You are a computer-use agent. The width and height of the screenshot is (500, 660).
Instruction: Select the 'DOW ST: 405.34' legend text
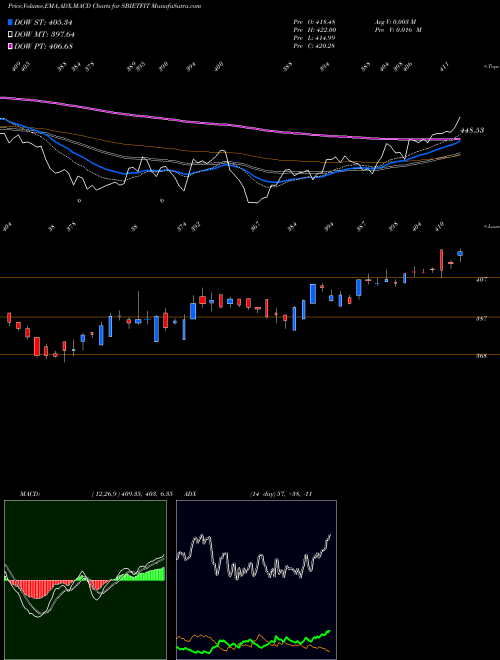point(43,22)
